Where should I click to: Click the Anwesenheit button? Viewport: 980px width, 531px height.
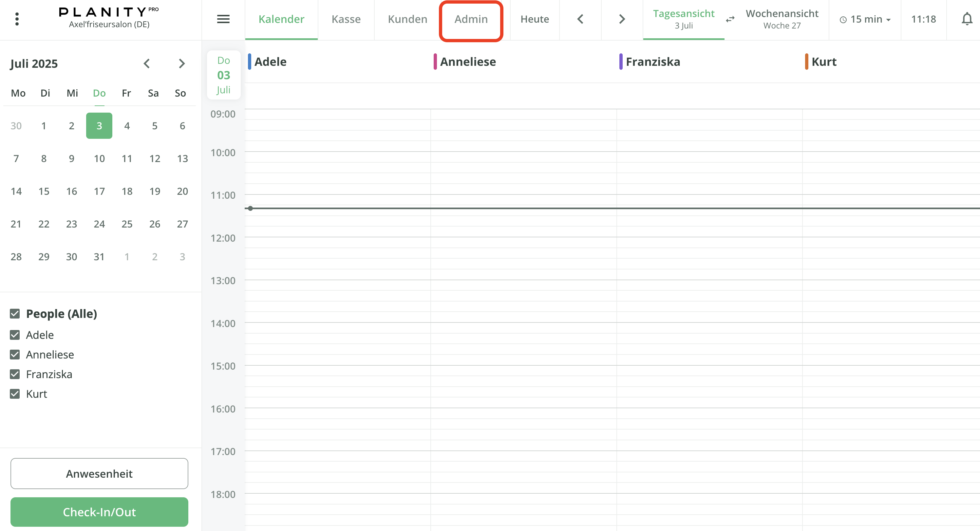(x=99, y=474)
